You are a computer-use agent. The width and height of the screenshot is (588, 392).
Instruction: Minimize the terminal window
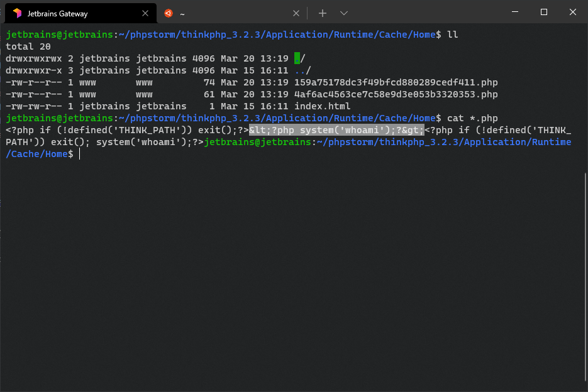click(515, 12)
